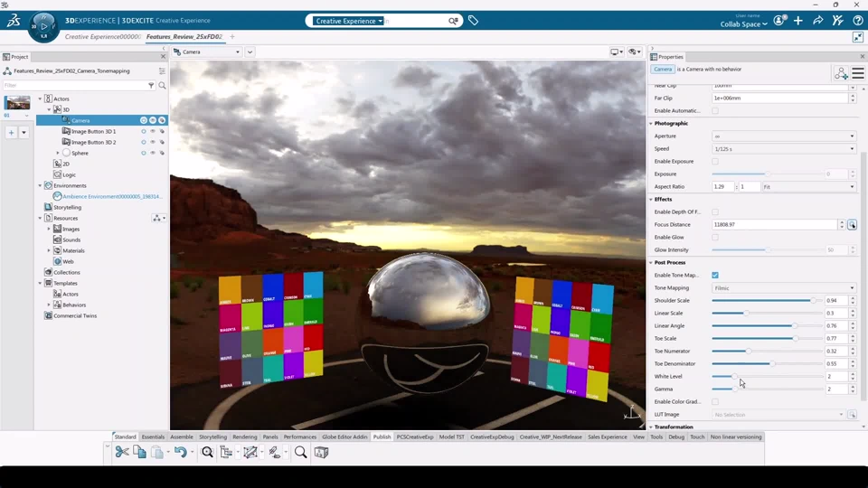
Task: Open the Features_Review_25xFD02 document tab
Action: pos(184,36)
